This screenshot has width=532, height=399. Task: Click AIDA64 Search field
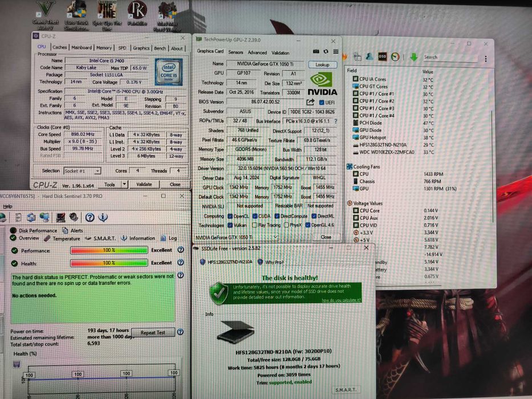449,57
